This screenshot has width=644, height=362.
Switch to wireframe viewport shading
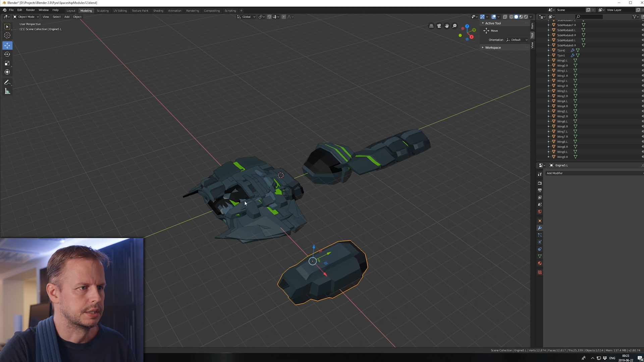(511, 17)
